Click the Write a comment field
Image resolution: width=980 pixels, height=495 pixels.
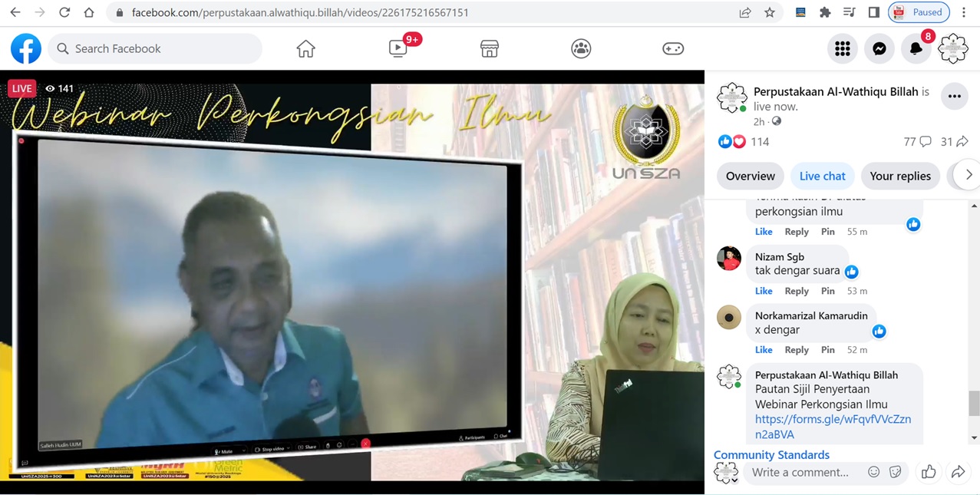800,473
